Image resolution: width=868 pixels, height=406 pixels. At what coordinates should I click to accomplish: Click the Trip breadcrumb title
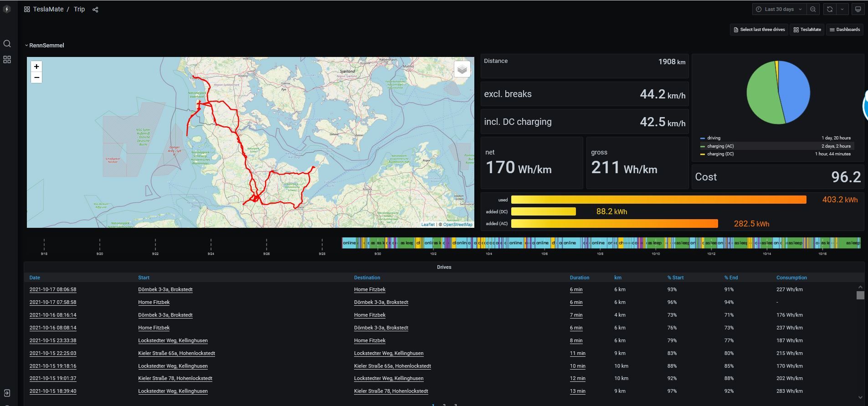click(79, 9)
